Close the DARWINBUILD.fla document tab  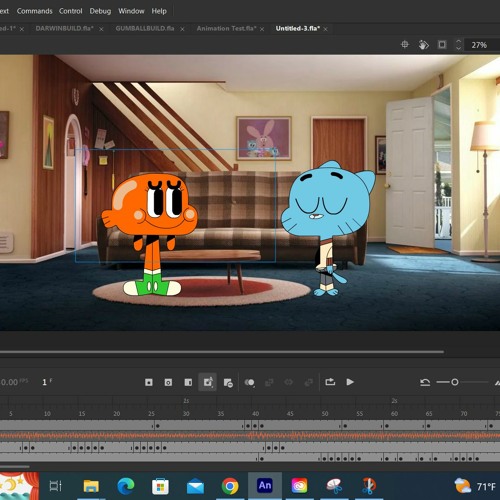101,29
